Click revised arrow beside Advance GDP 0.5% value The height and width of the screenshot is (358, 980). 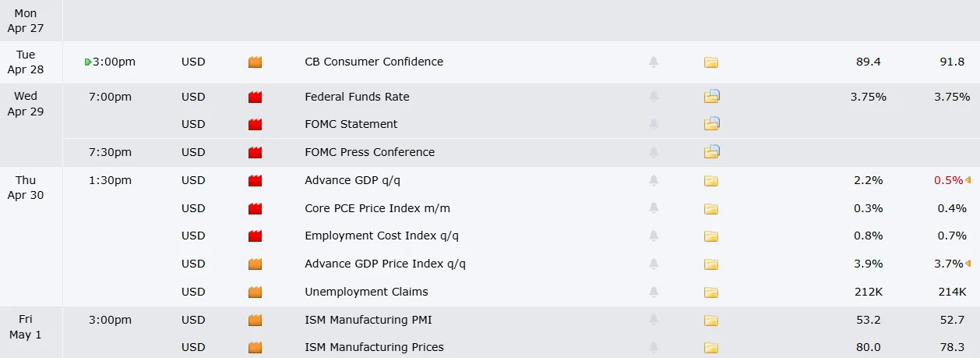968,181
